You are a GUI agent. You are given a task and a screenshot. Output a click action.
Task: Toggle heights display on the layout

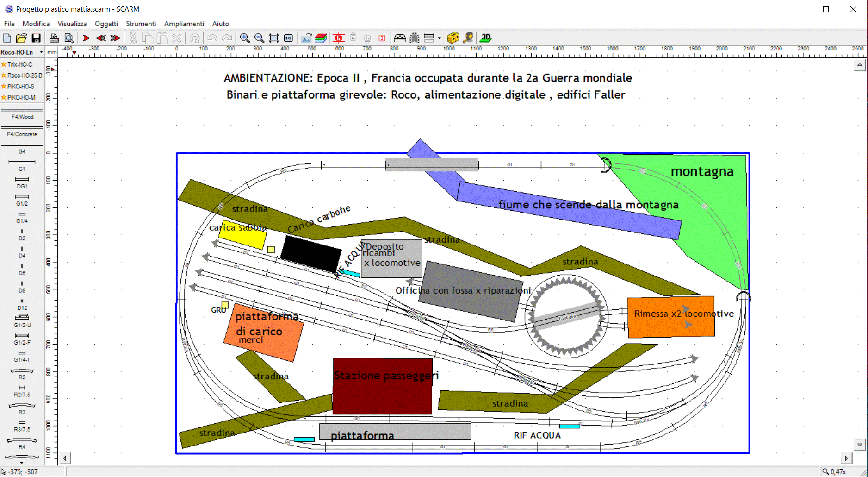338,38
